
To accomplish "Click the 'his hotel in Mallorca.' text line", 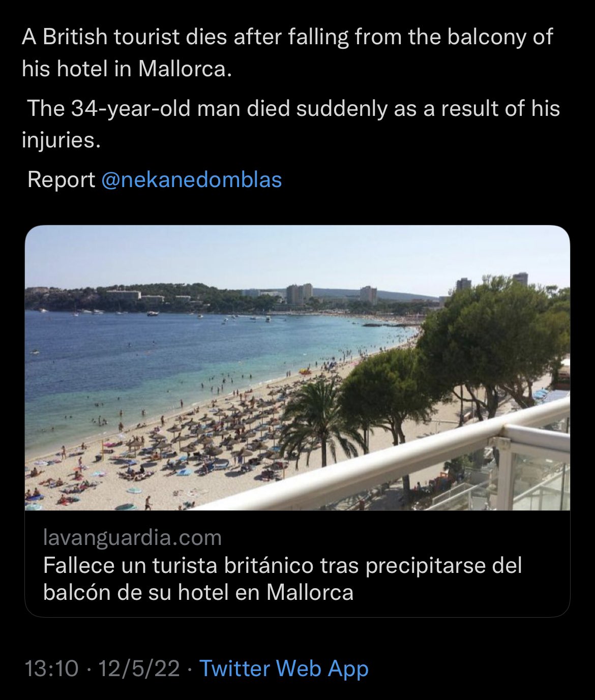I will coord(127,69).
